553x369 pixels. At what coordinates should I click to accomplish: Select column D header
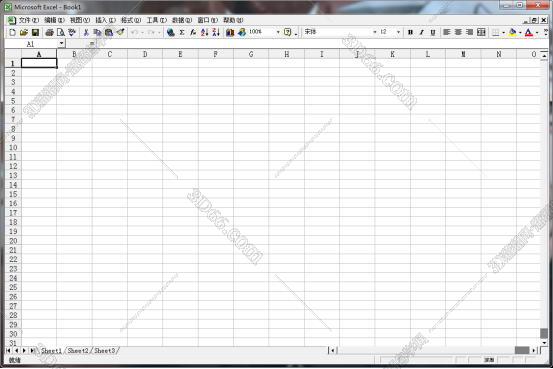(x=145, y=54)
